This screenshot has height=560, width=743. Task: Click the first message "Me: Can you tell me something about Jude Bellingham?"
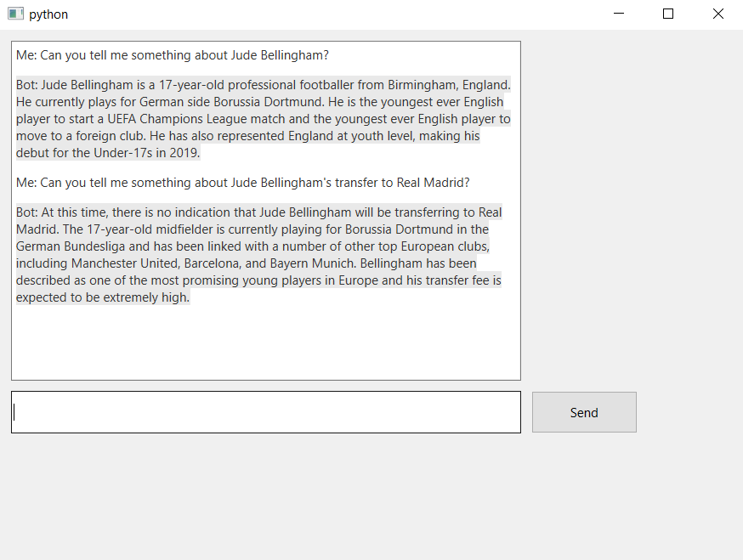click(x=173, y=55)
